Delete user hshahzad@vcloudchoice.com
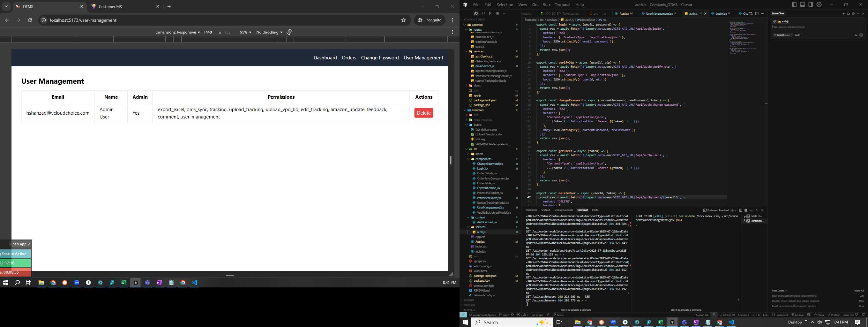 coord(423,113)
